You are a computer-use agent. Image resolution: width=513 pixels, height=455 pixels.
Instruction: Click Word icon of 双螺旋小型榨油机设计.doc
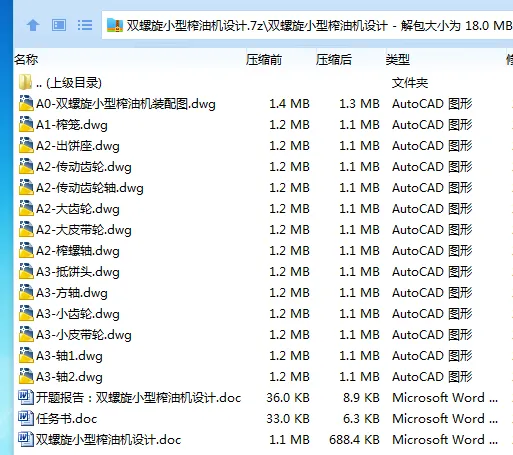click(26, 439)
